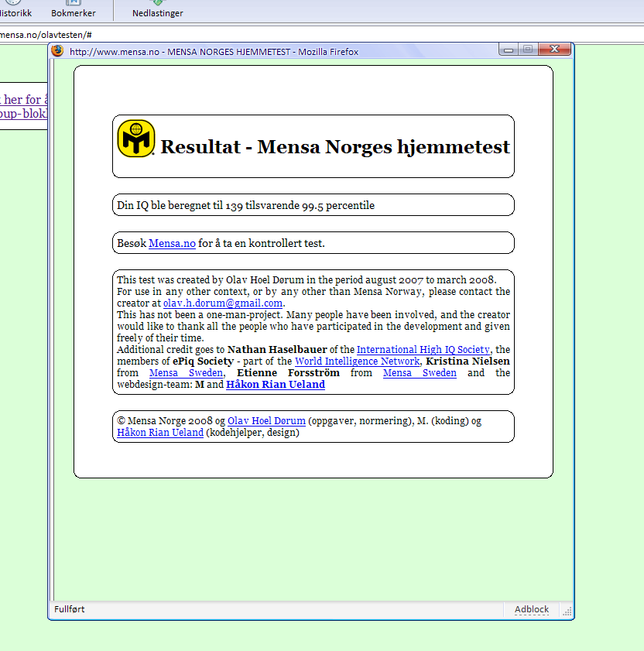Click the olav.h.dorum@gmail.com email link
The height and width of the screenshot is (651, 644).
pyautogui.click(x=223, y=303)
